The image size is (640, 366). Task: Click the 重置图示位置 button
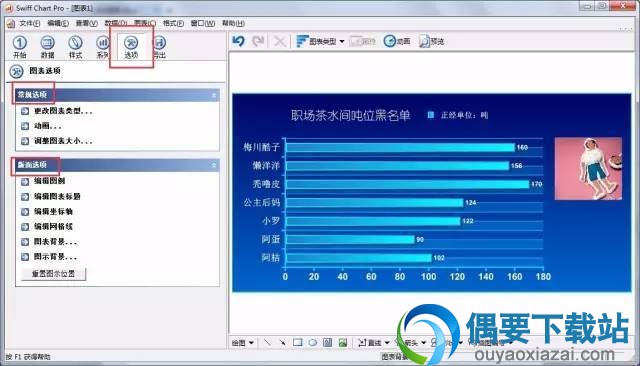[53, 274]
